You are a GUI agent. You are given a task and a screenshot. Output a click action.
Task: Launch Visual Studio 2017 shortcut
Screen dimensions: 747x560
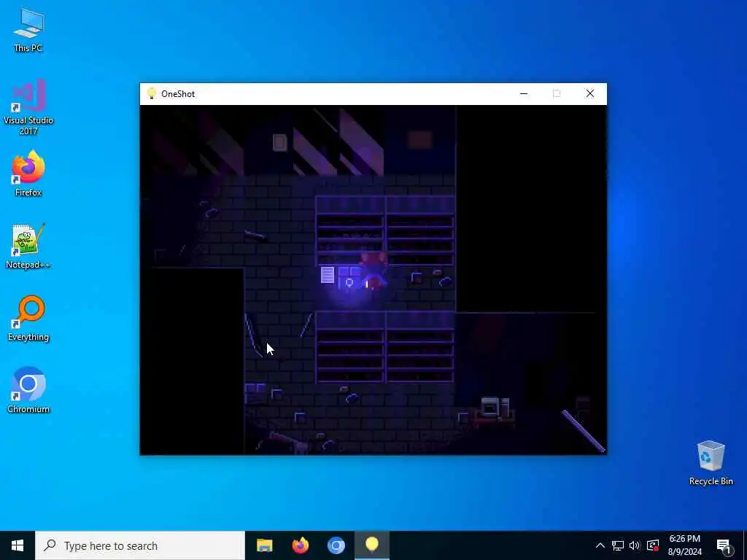click(x=28, y=107)
